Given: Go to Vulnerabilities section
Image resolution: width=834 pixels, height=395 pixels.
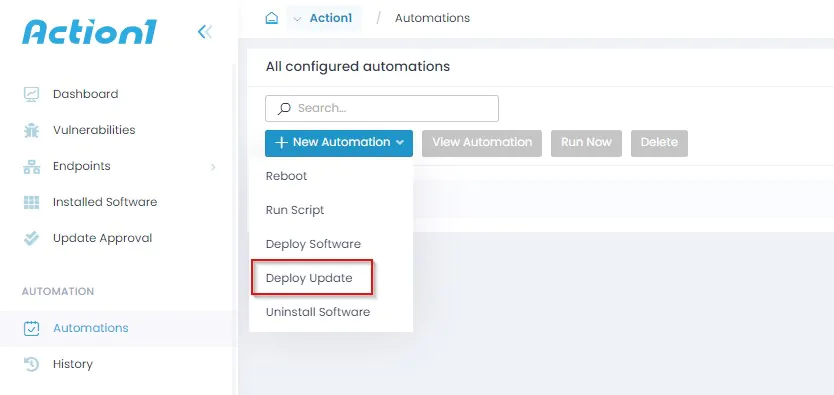Looking at the screenshot, I should 94,130.
